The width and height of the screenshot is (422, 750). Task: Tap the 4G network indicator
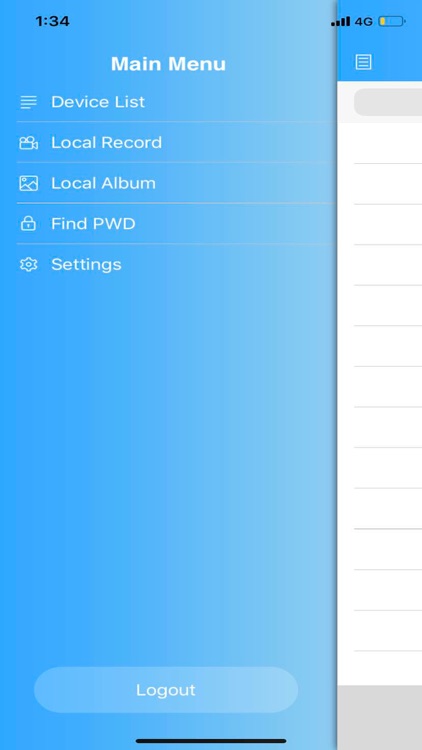[364, 22]
